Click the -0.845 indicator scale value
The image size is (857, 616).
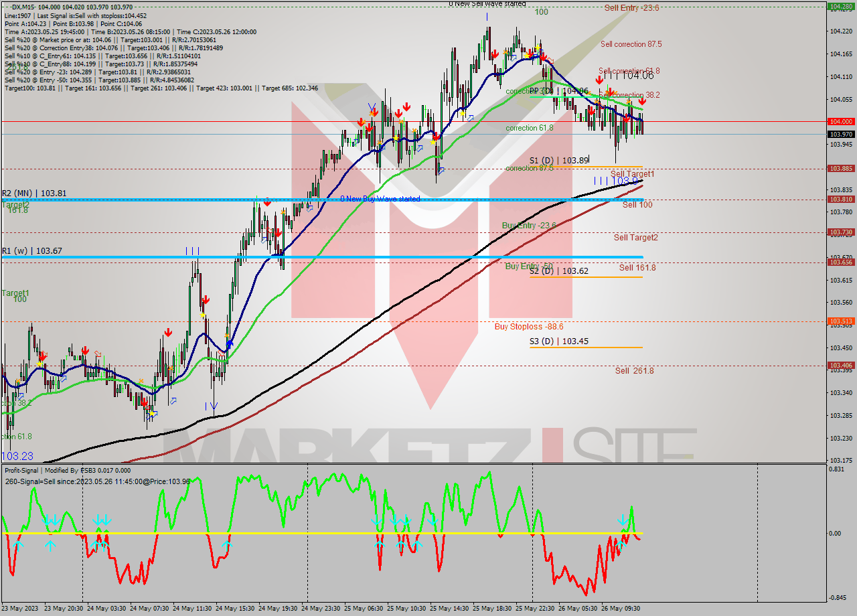tap(837, 598)
